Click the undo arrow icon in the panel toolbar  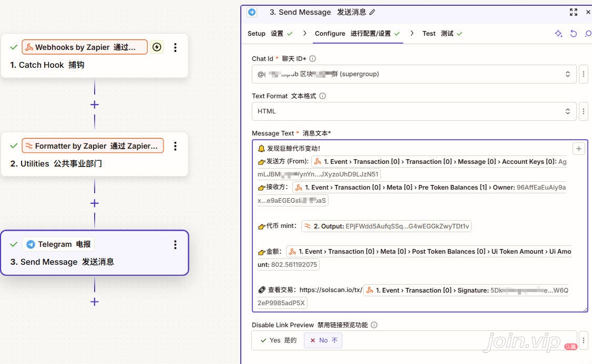point(574,34)
